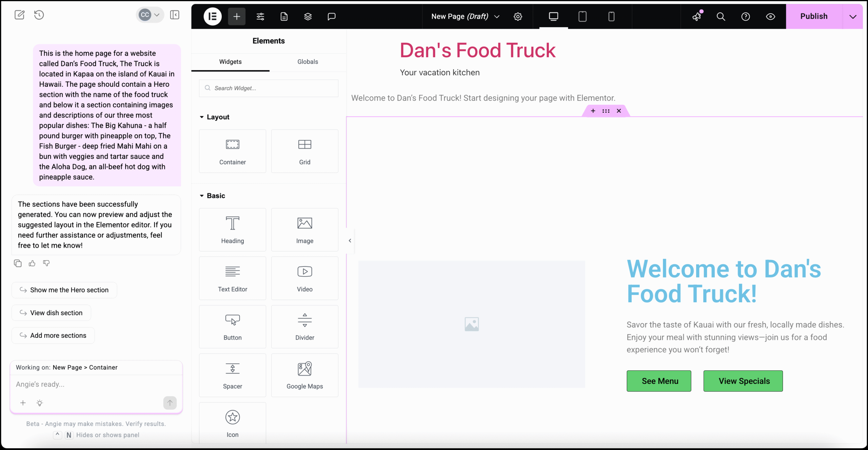Switch to the Globals tab
The width and height of the screenshot is (868, 450).
click(308, 62)
